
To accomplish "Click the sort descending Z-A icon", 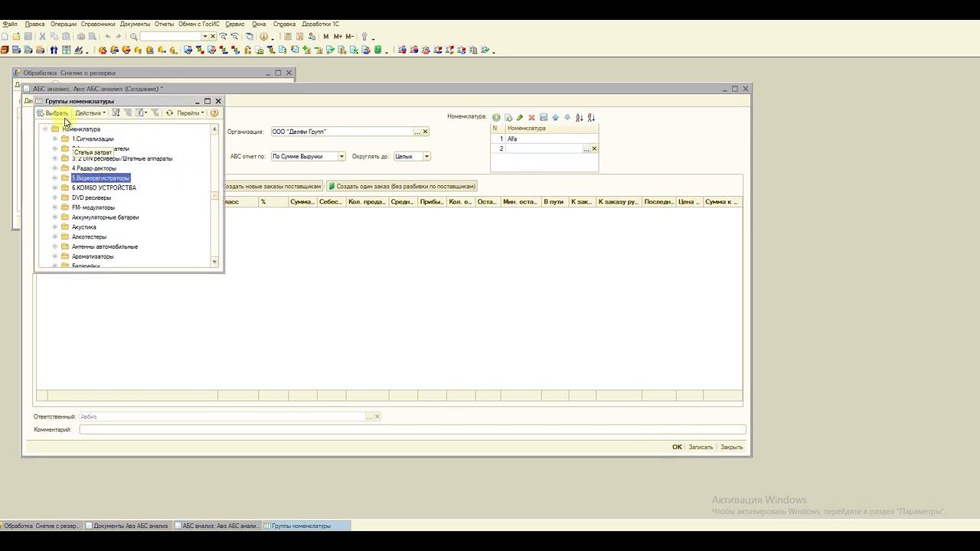I will coord(591,117).
